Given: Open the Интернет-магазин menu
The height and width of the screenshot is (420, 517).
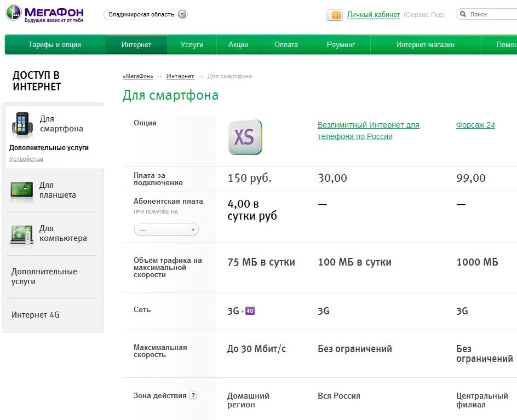Looking at the screenshot, I should pos(426,44).
